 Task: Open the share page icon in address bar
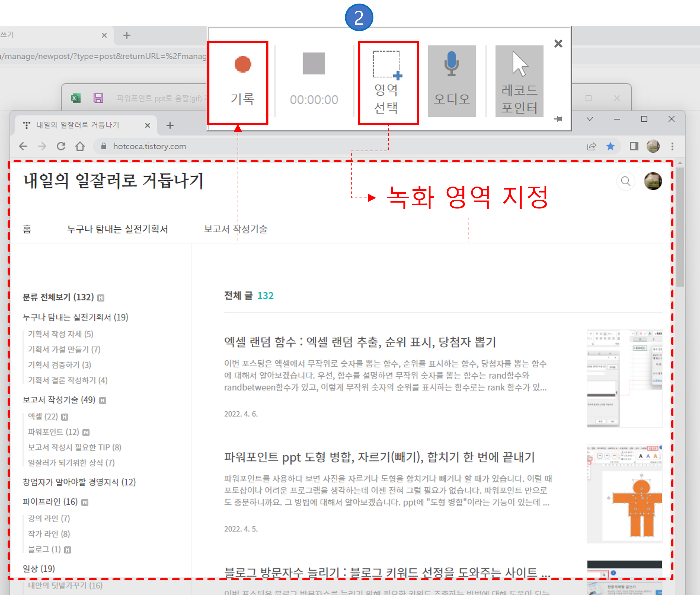[591, 146]
